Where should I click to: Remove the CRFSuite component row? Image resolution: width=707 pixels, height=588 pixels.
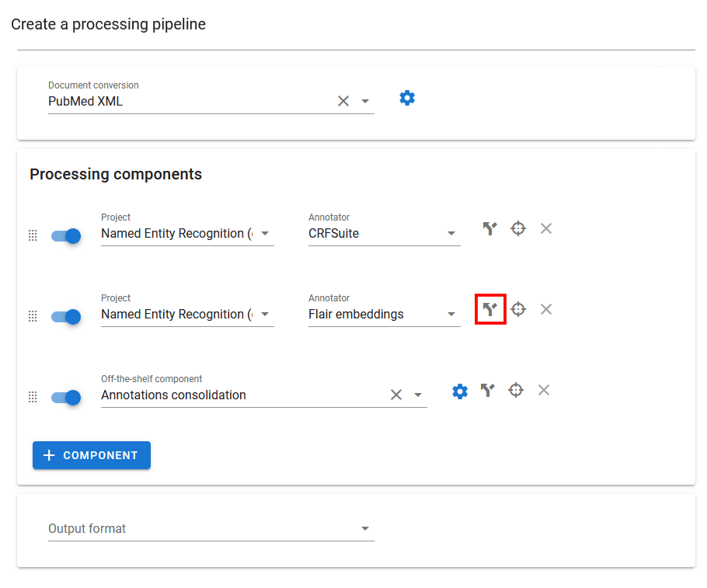[546, 228]
